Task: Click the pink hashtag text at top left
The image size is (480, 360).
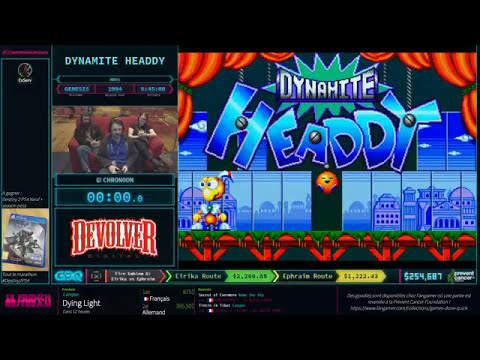Action: pyautogui.click(x=25, y=52)
